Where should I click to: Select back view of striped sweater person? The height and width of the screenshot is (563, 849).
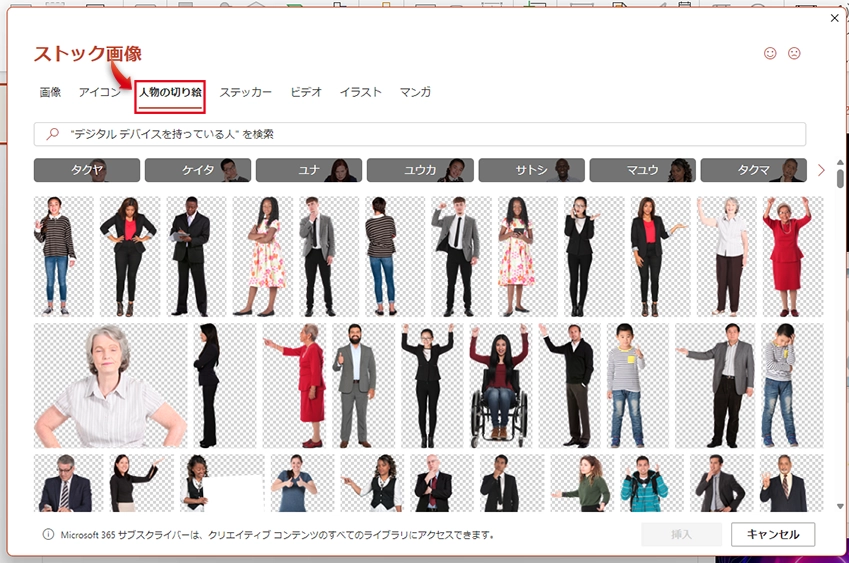(x=395, y=256)
